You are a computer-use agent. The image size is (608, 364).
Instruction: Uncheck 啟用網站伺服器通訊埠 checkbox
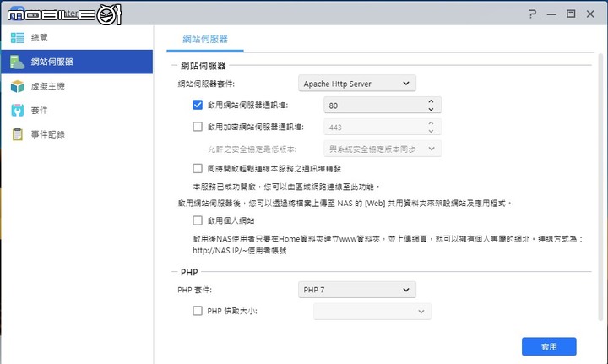coord(198,105)
